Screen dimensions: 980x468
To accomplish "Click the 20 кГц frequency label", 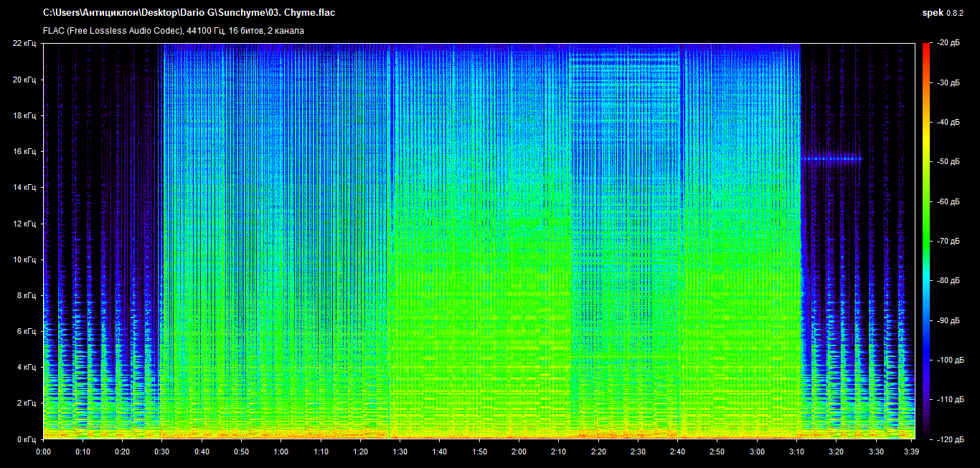I will point(26,80).
